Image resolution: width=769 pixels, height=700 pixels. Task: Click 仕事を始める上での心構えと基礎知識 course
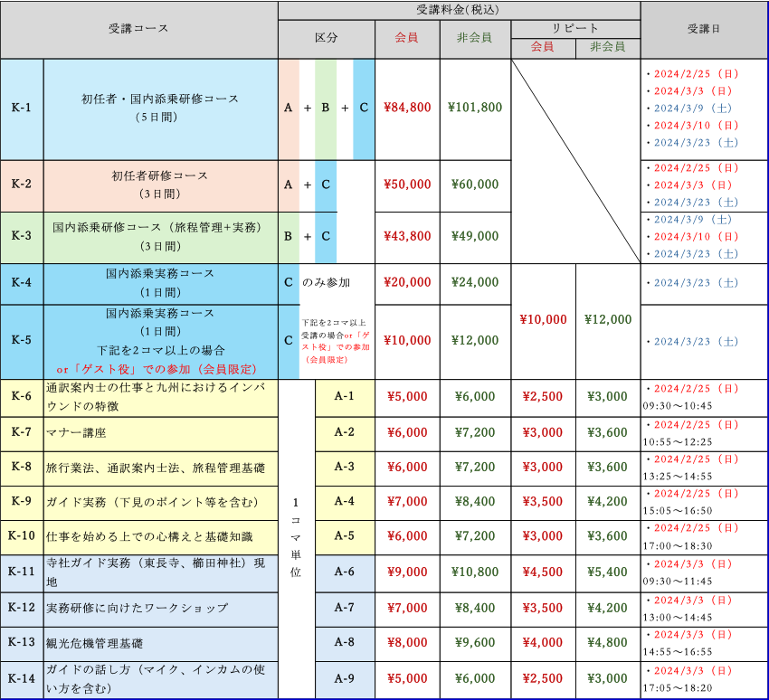point(149,537)
